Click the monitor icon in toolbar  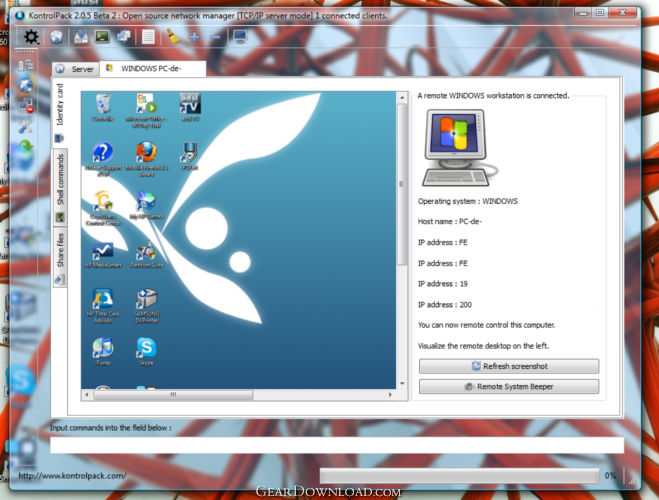point(240,37)
